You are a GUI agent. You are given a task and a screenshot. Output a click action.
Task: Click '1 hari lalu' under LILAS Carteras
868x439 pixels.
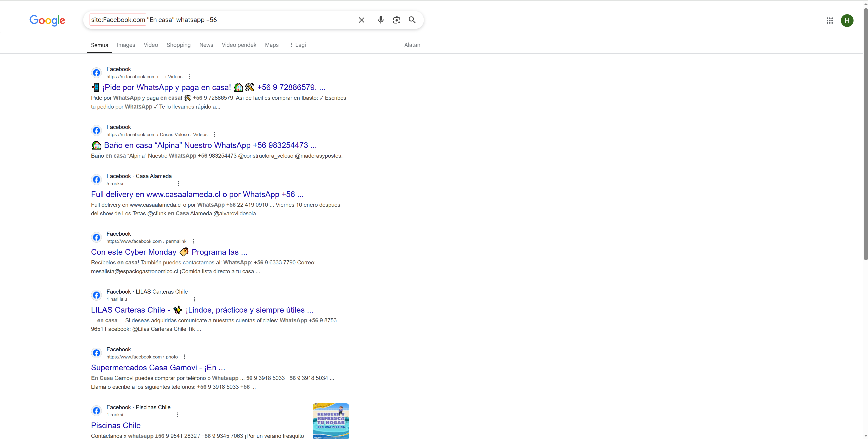click(x=117, y=299)
